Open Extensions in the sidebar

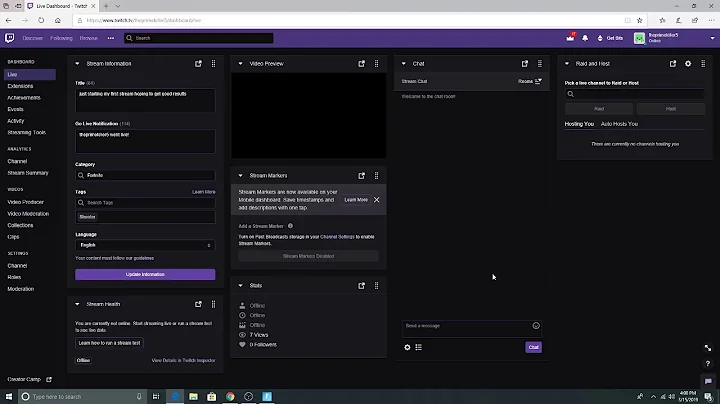pyautogui.click(x=20, y=86)
